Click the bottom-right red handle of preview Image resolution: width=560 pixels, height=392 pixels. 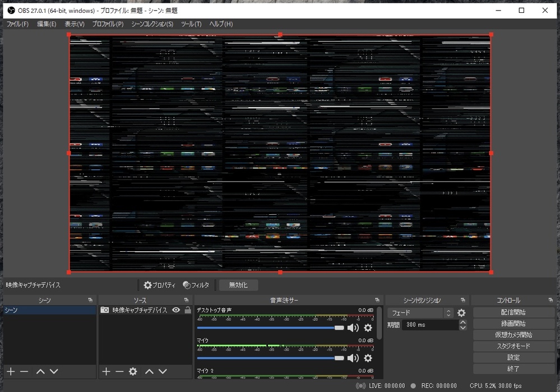491,273
